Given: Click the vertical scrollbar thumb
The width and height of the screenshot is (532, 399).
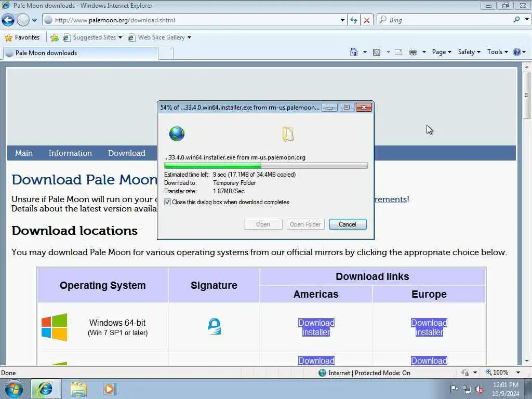Looking at the screenshot, I should 526,95.
